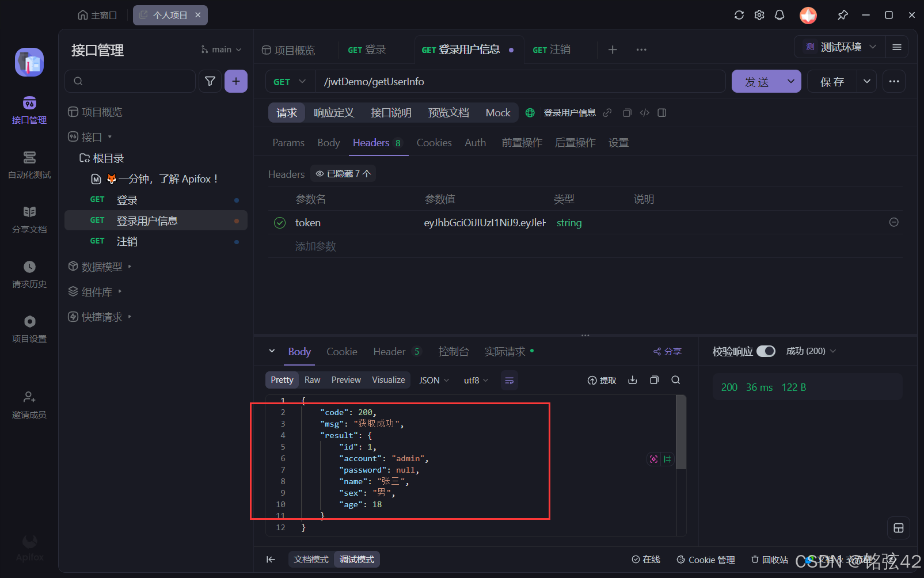Copy the response body with copy icon
Image resolution: width=924 pixels, height=578 pixels.
tap(654, 380)
